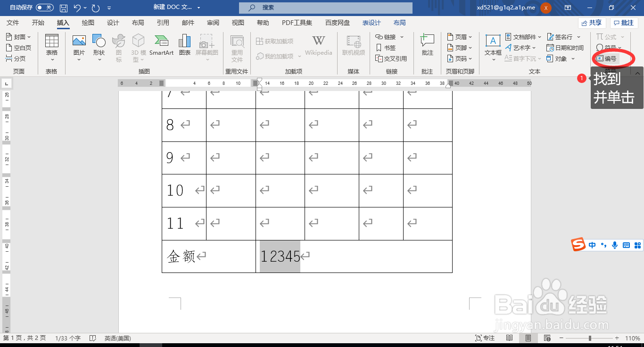Switch to the 审阅 Review tab

pyautogui.click(x=213, y=23)
